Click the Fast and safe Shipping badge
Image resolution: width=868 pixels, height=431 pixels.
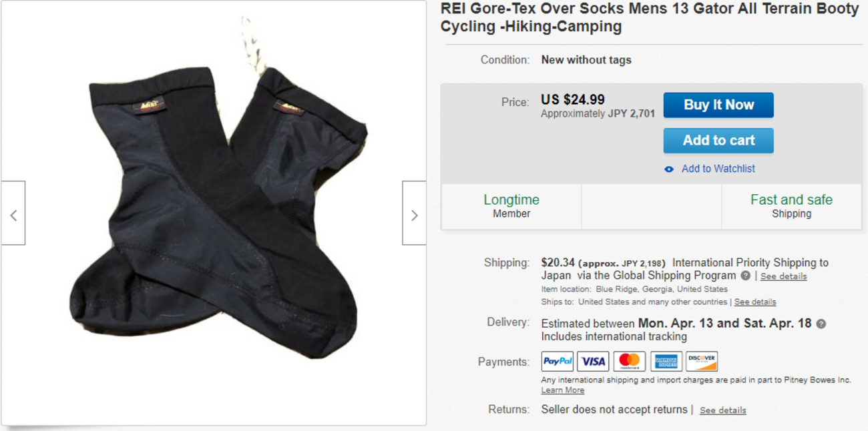coord(791,206)
